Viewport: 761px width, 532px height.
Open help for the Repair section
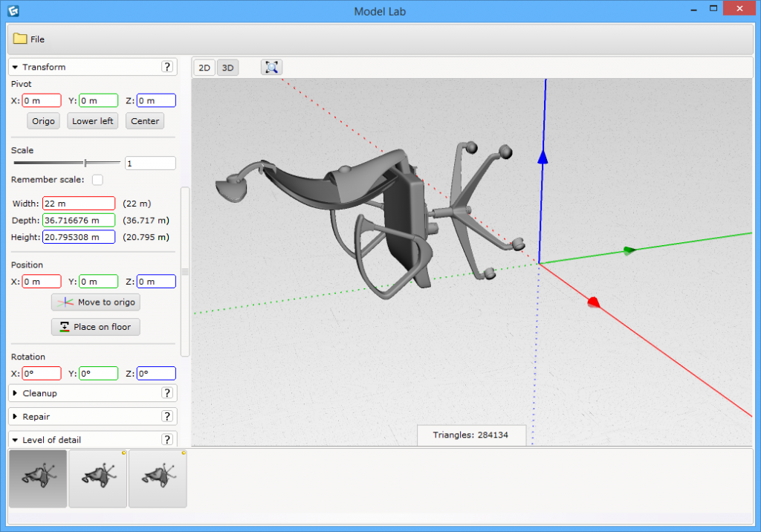pos(167,416)
